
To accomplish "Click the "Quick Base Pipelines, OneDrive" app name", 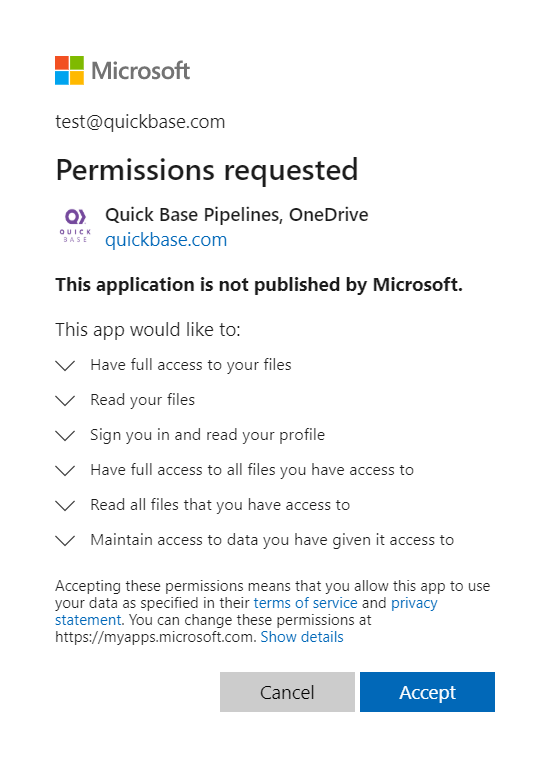I will [237, 215].
